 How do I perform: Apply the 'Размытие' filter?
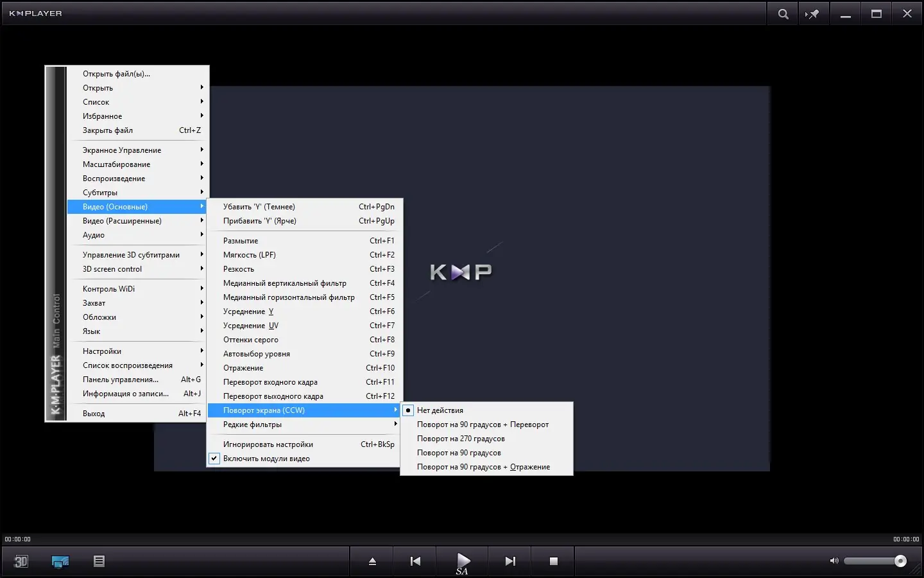(305, 241)
